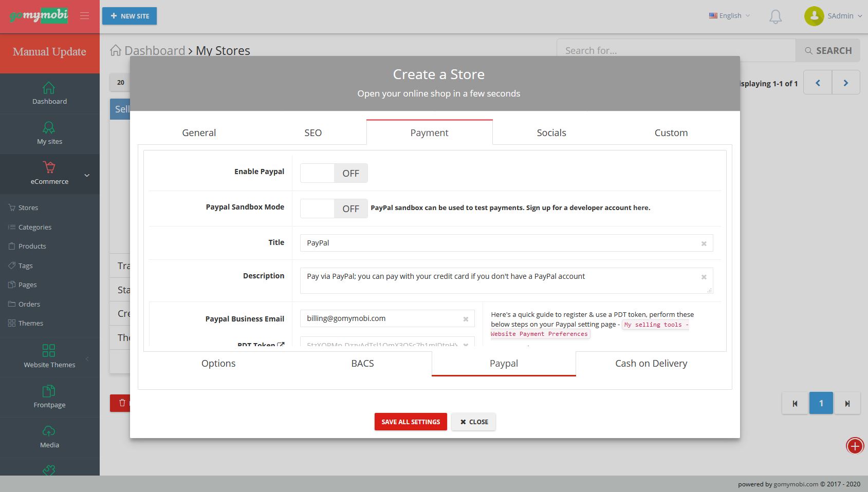Click the Title input field
The width and height of the screenshot is (868, 492).
[x=506, y=243]
